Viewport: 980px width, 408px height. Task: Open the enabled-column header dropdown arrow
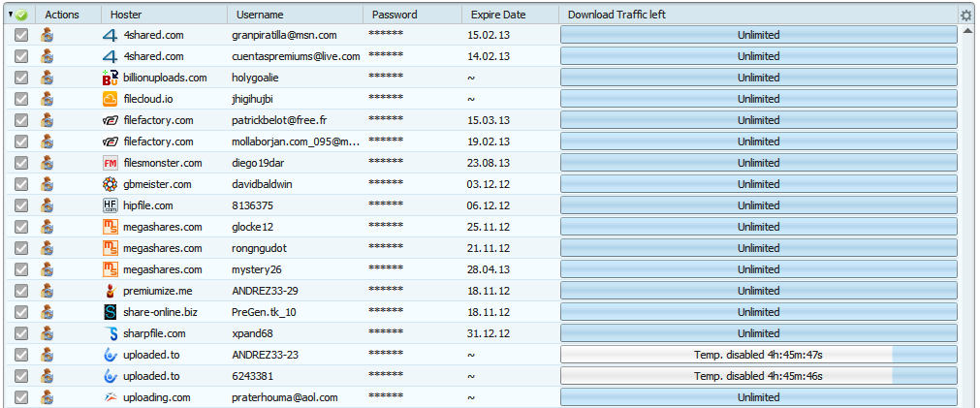[x=11, y=15]
